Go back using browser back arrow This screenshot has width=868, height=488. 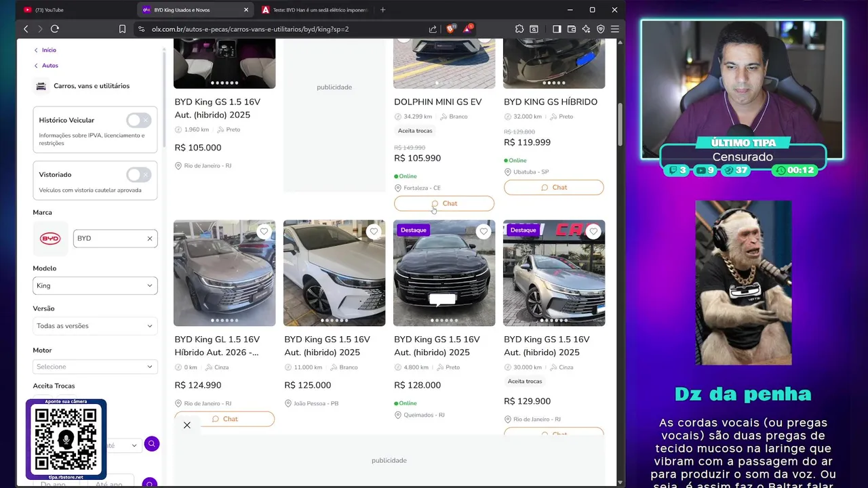tap(26, 29)
